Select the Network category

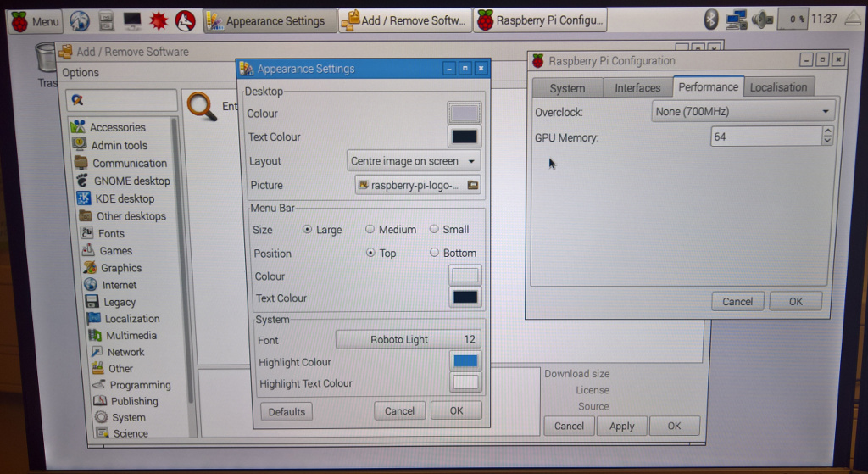pyautogui.click(x=117, y=352)
